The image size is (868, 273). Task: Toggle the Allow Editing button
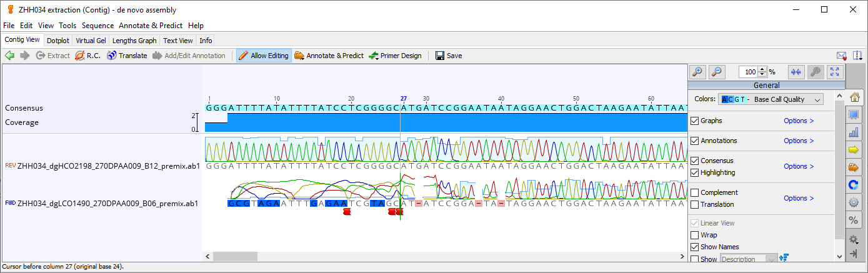(x=263, y=56)
